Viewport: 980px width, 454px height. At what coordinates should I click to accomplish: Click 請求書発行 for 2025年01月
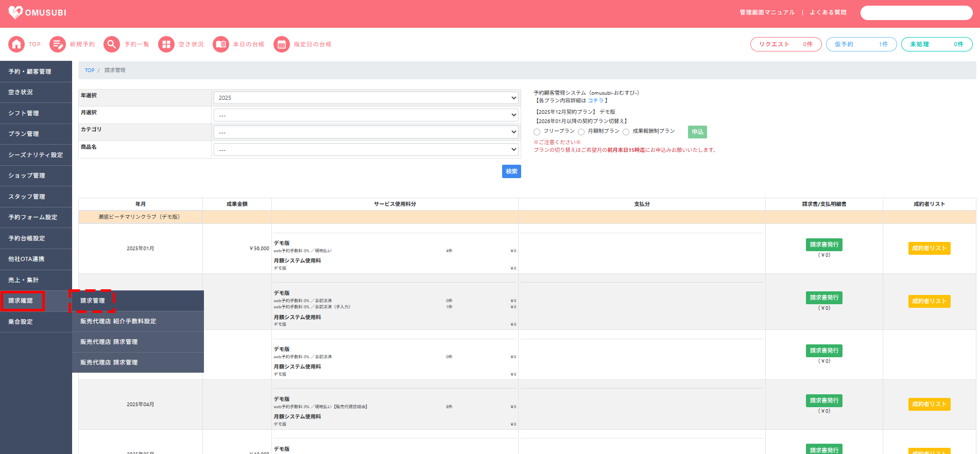click(824, 245)
